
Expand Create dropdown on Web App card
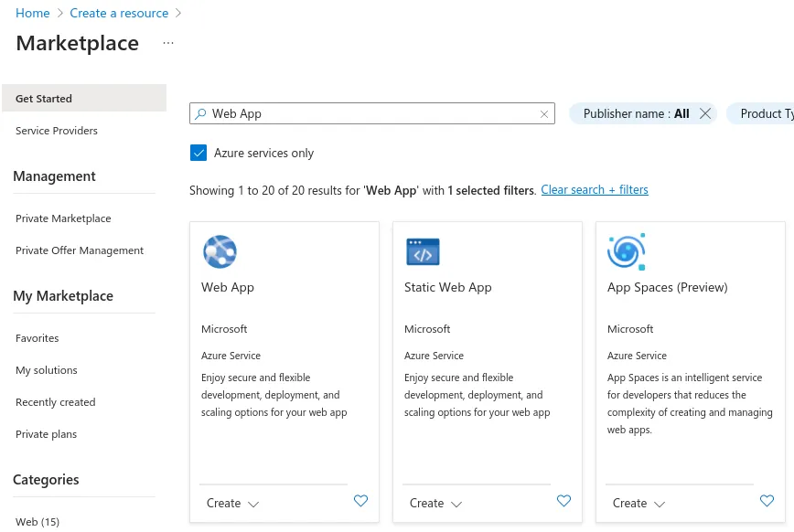tap(233, 503)
